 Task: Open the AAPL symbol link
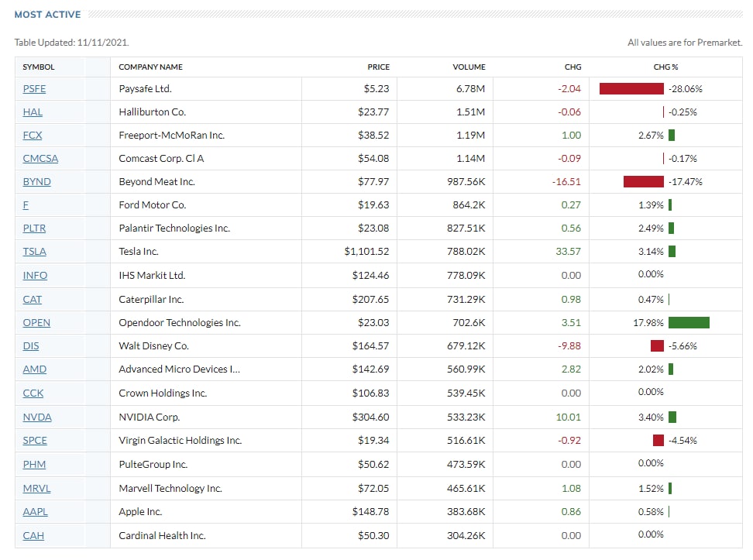pyautogui.click(x=35, y=512)
